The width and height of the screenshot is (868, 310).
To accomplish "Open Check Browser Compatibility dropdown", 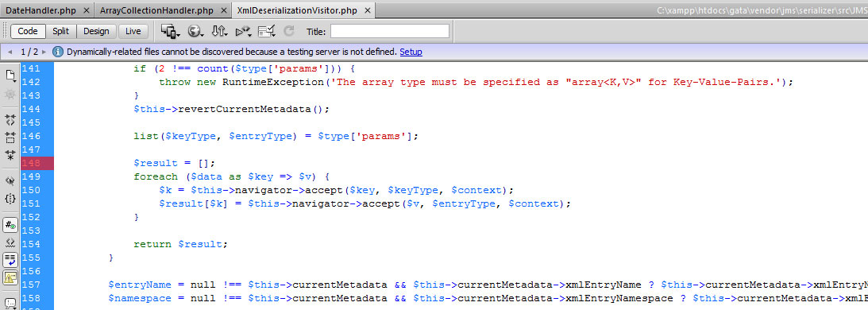I will [267, 32].
